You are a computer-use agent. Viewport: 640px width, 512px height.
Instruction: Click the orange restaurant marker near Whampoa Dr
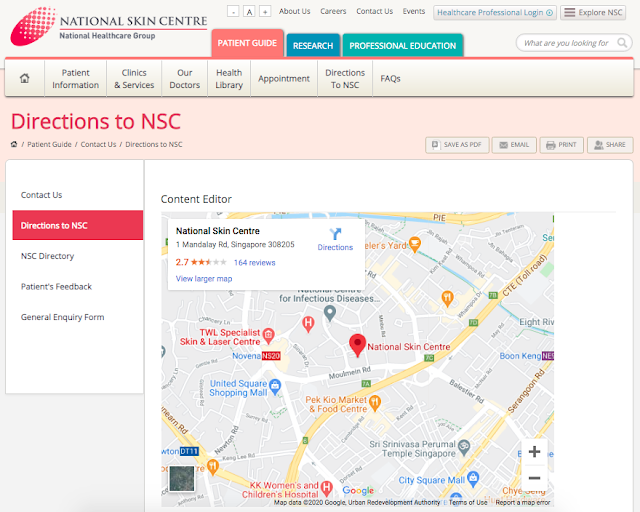447,298
